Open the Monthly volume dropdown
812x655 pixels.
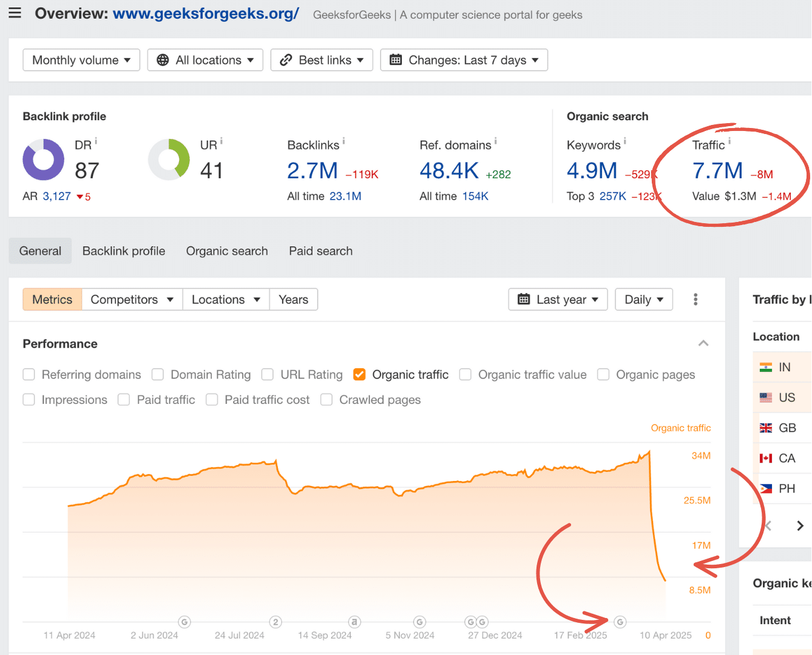coord(81,60)
